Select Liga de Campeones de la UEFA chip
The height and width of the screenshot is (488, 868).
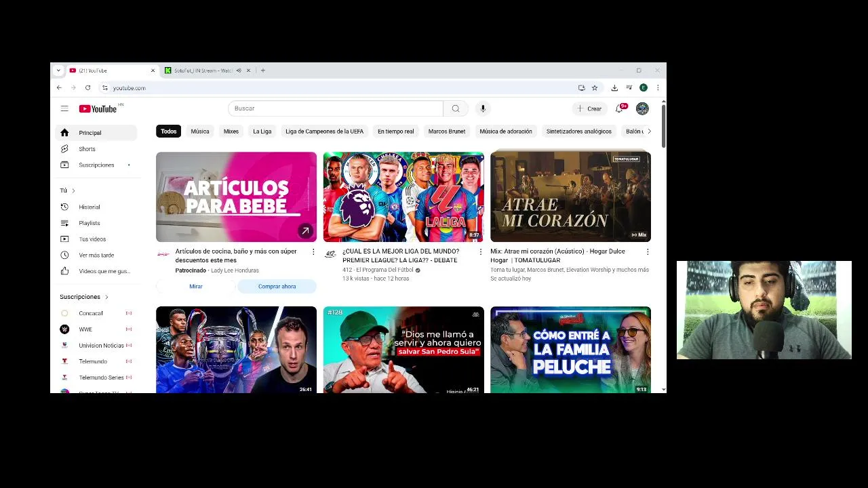pyautogui.click(x=324, y=131)
